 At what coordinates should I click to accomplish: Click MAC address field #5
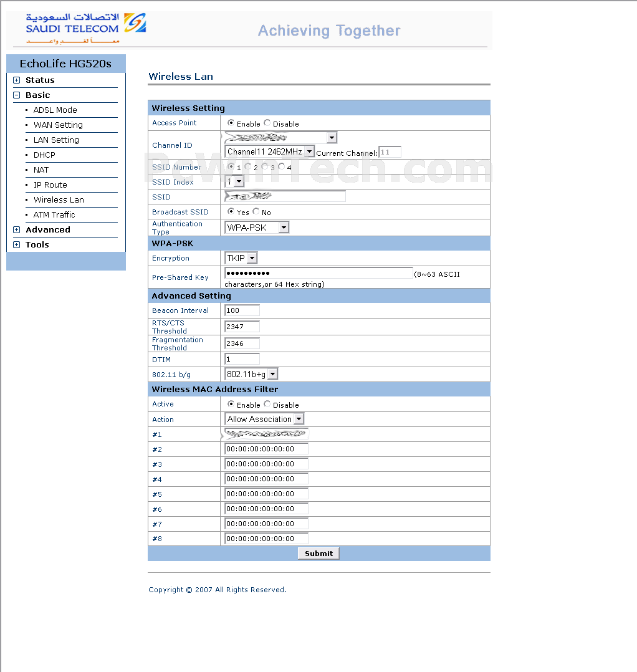point(266,494)
